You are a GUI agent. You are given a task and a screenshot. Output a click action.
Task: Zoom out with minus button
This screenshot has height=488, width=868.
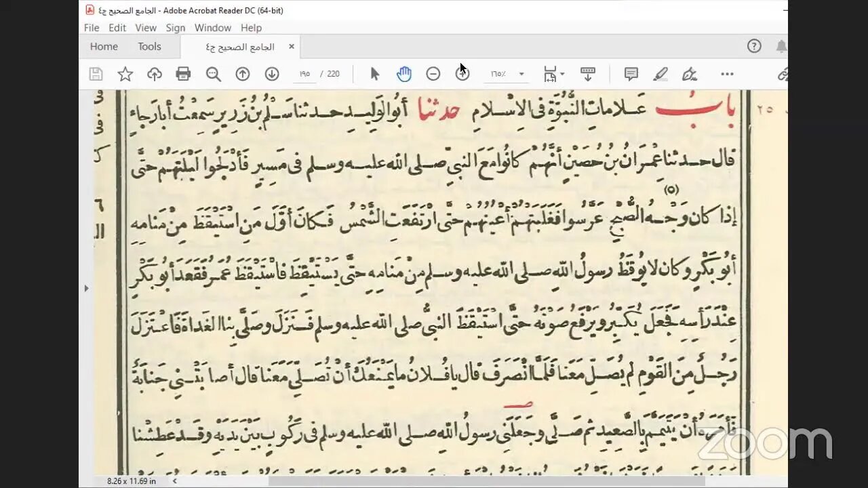pos(433,74)
